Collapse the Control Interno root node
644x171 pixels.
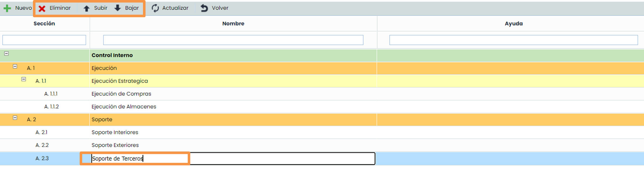6,53
